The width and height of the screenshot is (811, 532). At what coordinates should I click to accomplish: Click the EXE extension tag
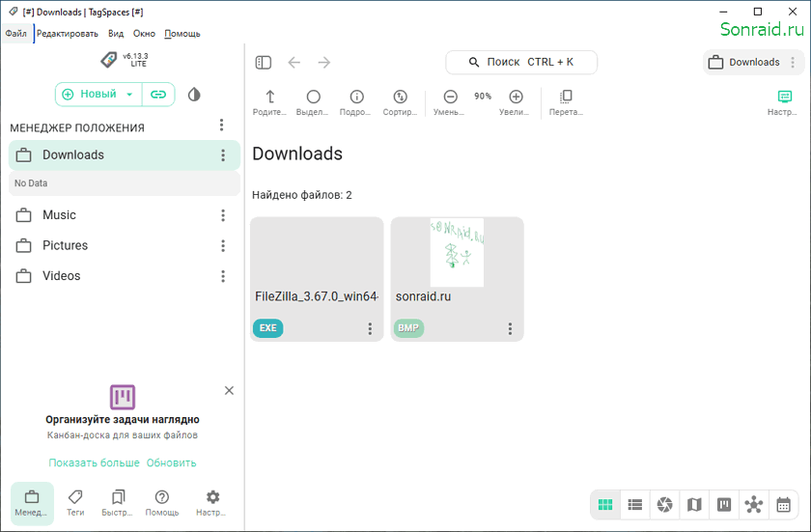click(x=268, y=327)
